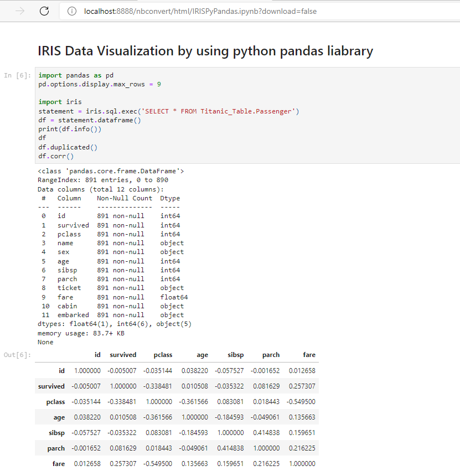The height and width of the screenshot is (476, 460).
Task: Select the age row label
Action: coord(59,417)
